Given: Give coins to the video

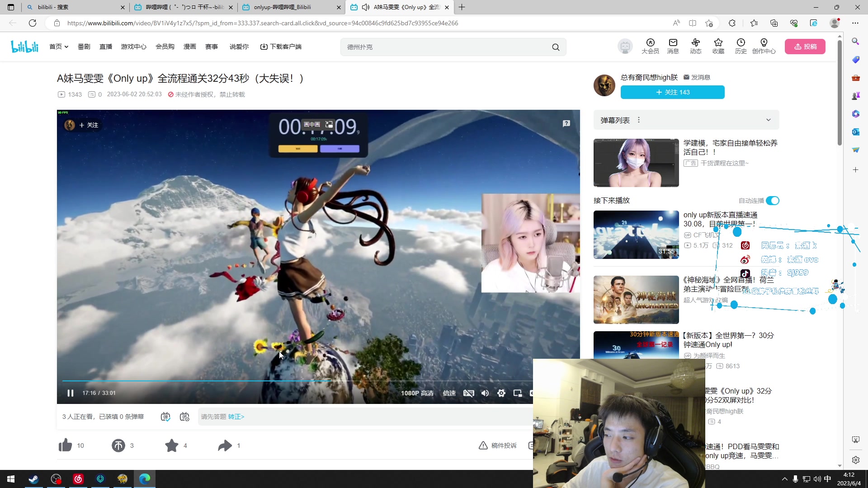Looking at the screenshot, I should pos(118,446).
